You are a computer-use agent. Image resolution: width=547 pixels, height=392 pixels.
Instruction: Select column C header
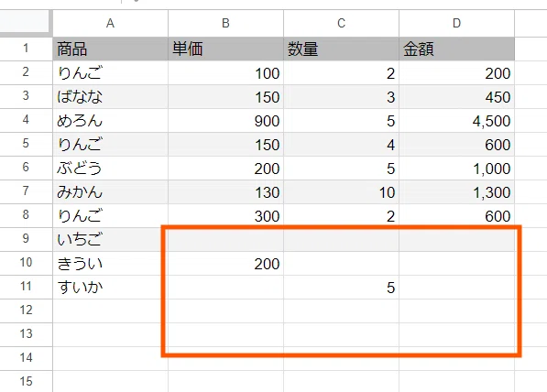click(x=341, y=23)
